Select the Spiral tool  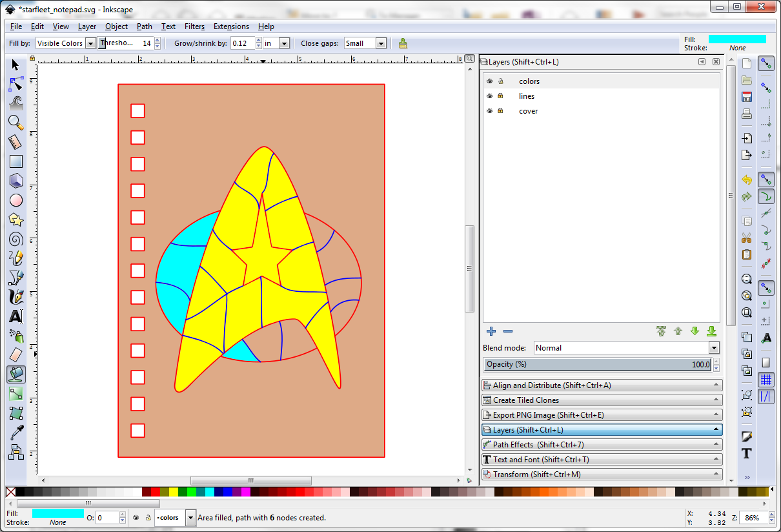[15, 239]
